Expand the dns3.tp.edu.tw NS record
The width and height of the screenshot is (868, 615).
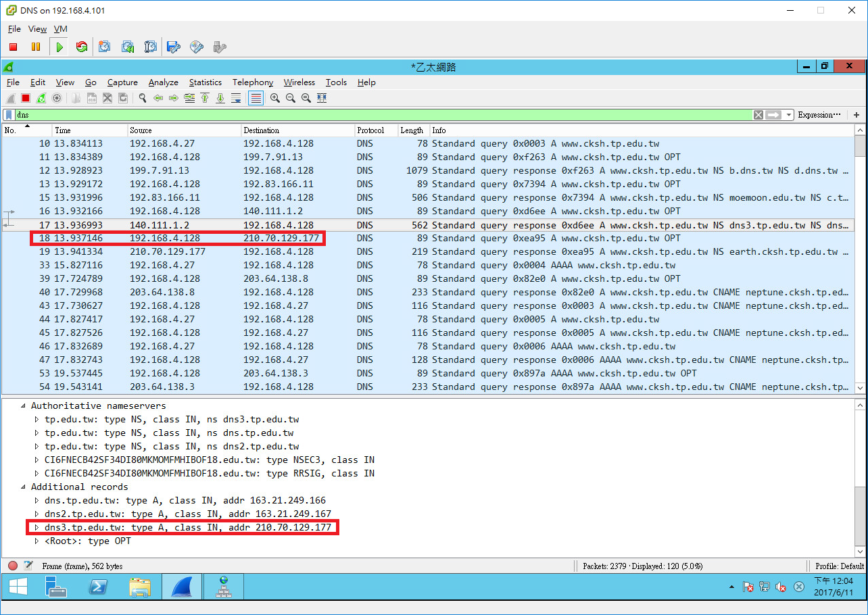pyautogui.click(x=37, y=419)
